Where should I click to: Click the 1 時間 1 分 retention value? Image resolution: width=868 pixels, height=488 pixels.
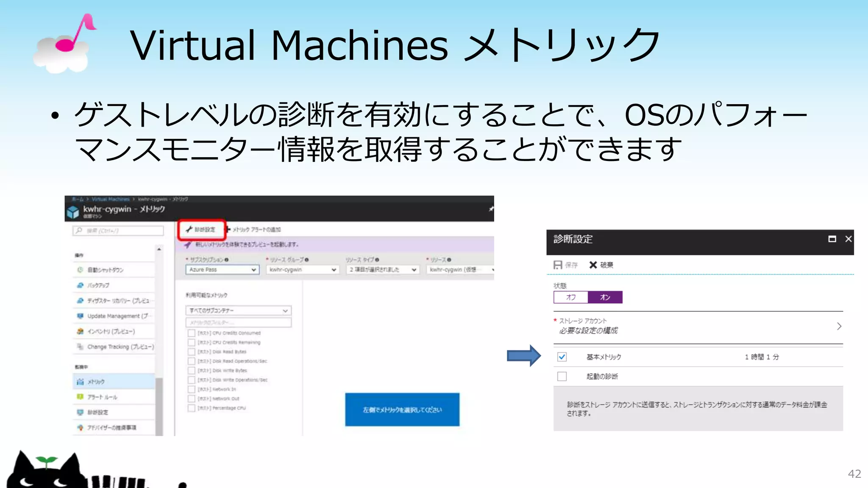(x=762, y=357)
